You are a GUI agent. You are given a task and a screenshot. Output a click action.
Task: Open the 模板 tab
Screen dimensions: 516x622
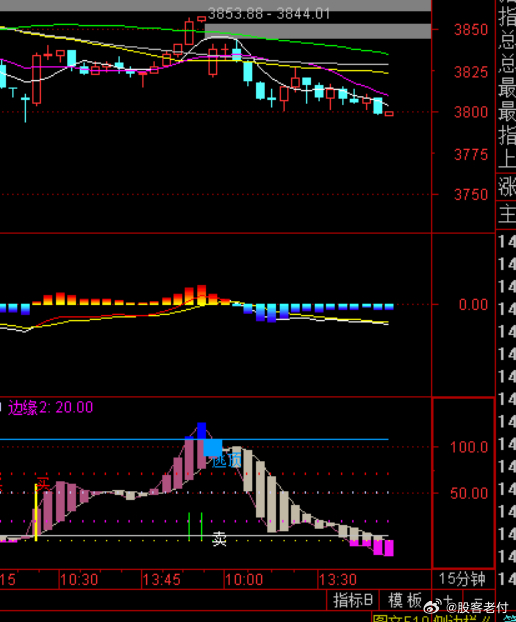click(x=405, y=600)
